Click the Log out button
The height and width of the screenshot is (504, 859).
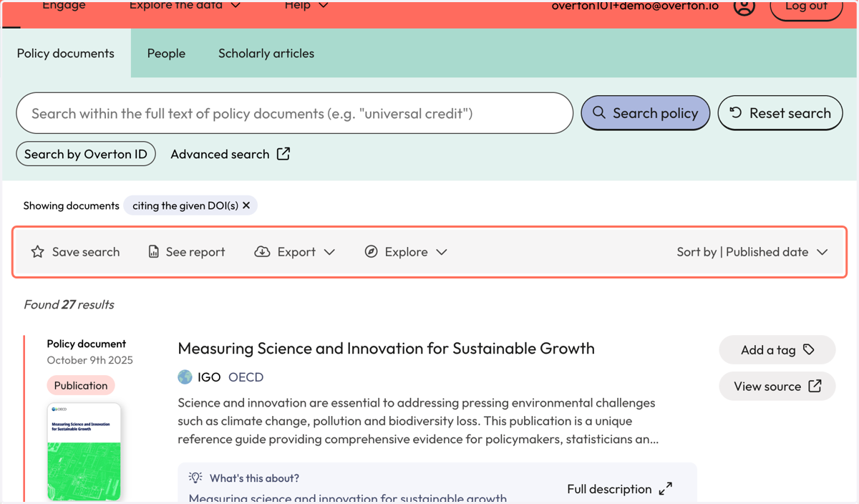[x=806, y=7]
